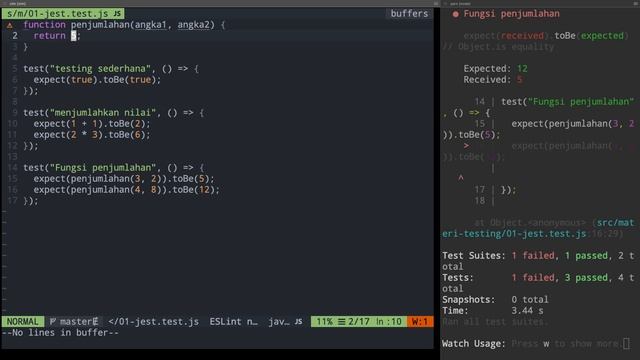
Task: Click the Received: 5 value in terminal
Action: pyautogui.click(x=519, y=80)
